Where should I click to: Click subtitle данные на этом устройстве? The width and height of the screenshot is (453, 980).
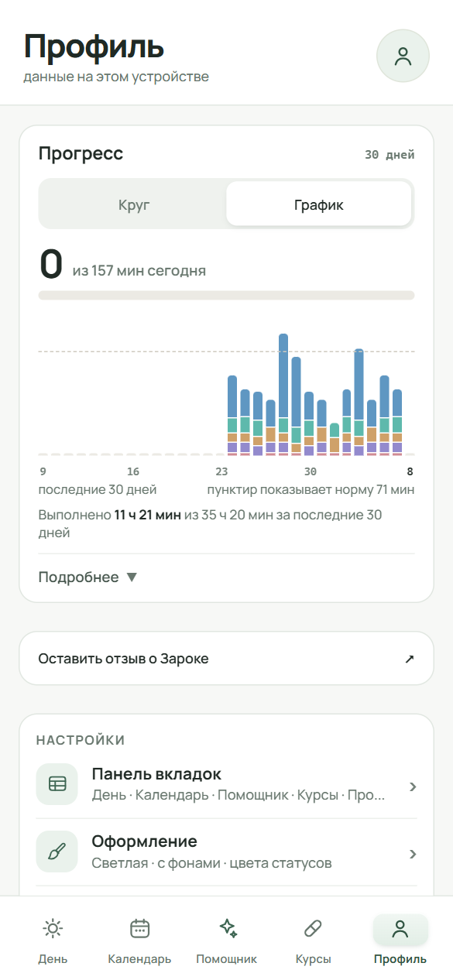pos(116,77)
